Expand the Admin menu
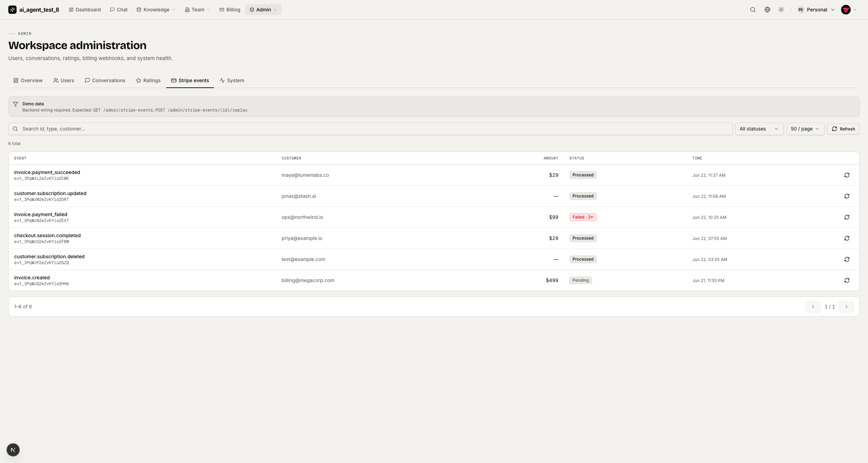The image size is (868, 463). tap(263, 10)
